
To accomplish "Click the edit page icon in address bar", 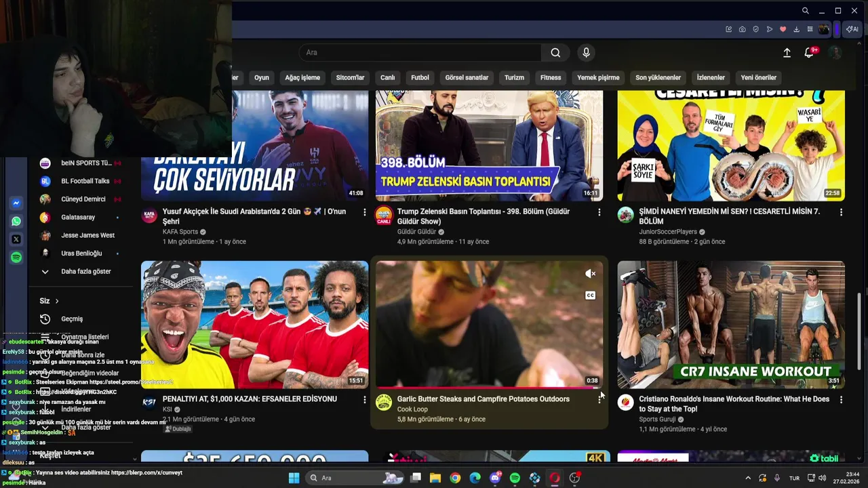I will (728, 29).
